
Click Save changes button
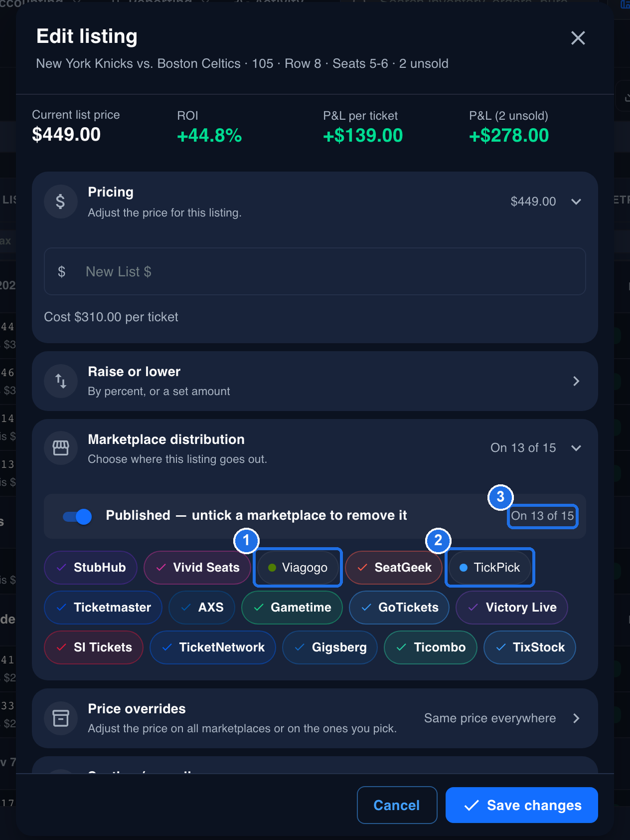[521, 805]
